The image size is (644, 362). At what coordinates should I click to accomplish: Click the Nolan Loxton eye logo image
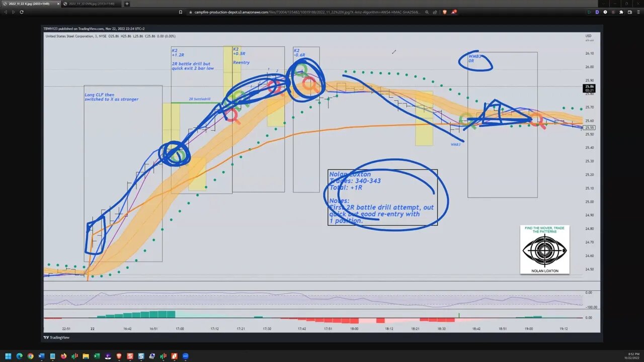pos(544,249)
